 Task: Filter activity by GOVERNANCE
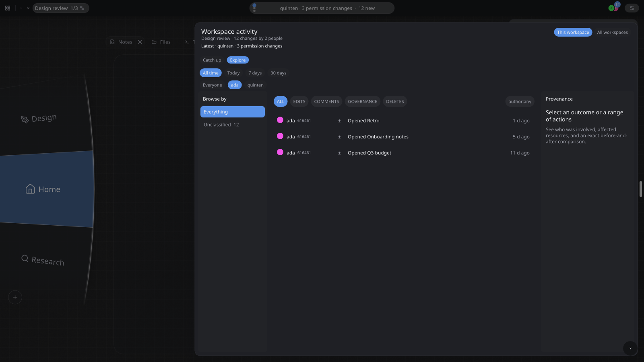363,101
